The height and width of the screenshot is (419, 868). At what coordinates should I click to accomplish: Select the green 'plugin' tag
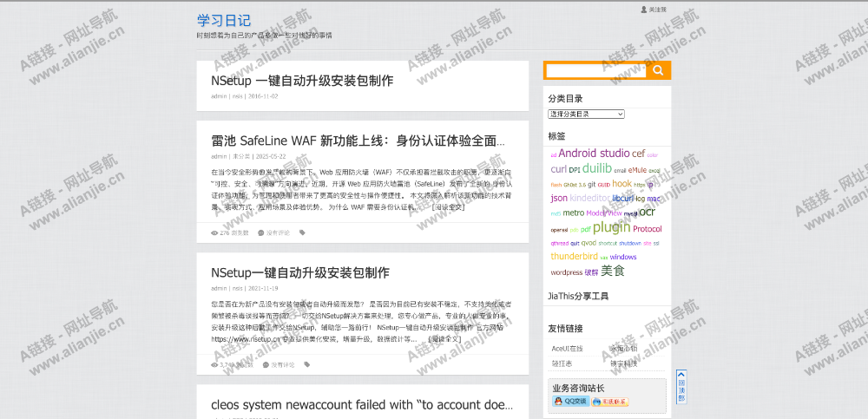click(611, 227)
